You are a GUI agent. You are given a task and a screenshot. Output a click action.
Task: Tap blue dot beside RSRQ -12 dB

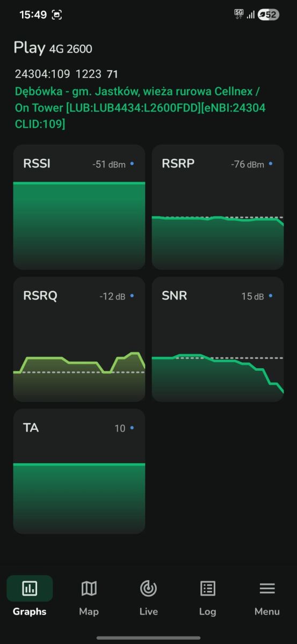pos(132,296)
